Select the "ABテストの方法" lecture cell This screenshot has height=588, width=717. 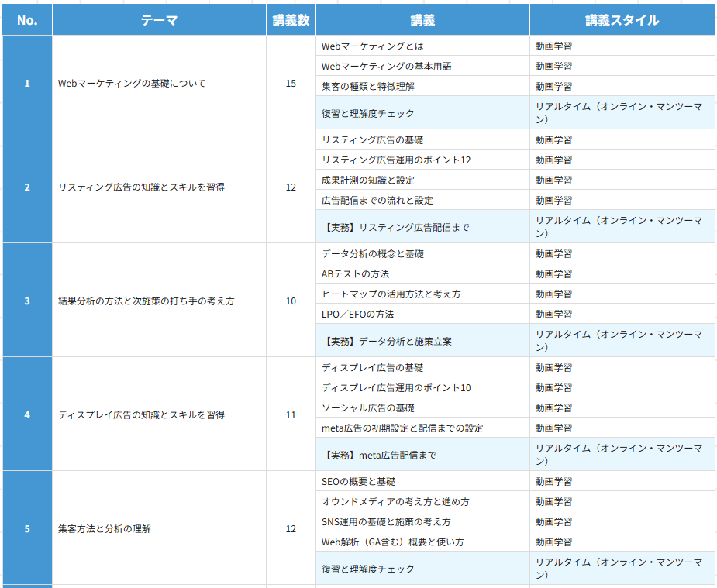[422, 274]
